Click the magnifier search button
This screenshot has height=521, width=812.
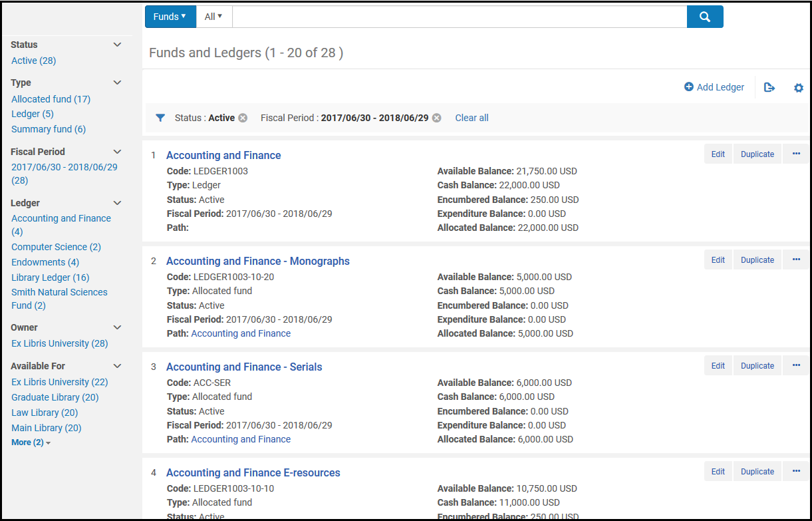(x=705, y=17)
